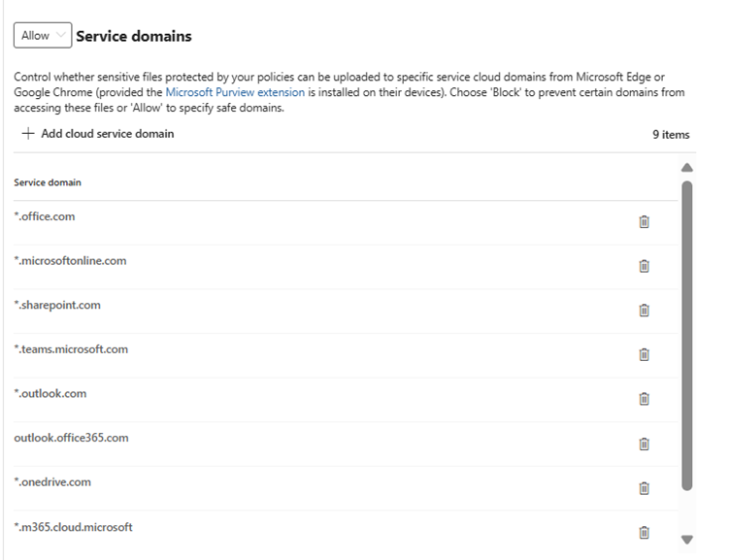Click Add cloud service domain
Viewport: 730px width, 560px height.
coord(97,134)
